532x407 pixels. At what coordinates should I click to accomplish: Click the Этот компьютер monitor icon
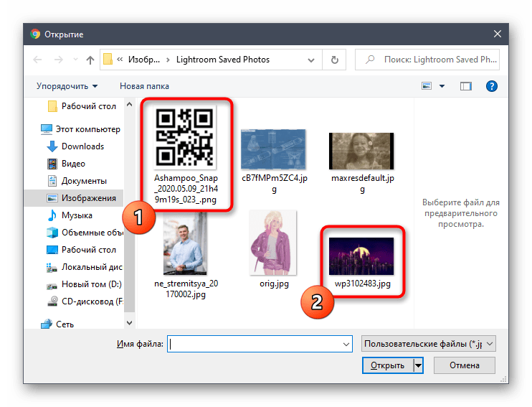[x=47, y=129]
